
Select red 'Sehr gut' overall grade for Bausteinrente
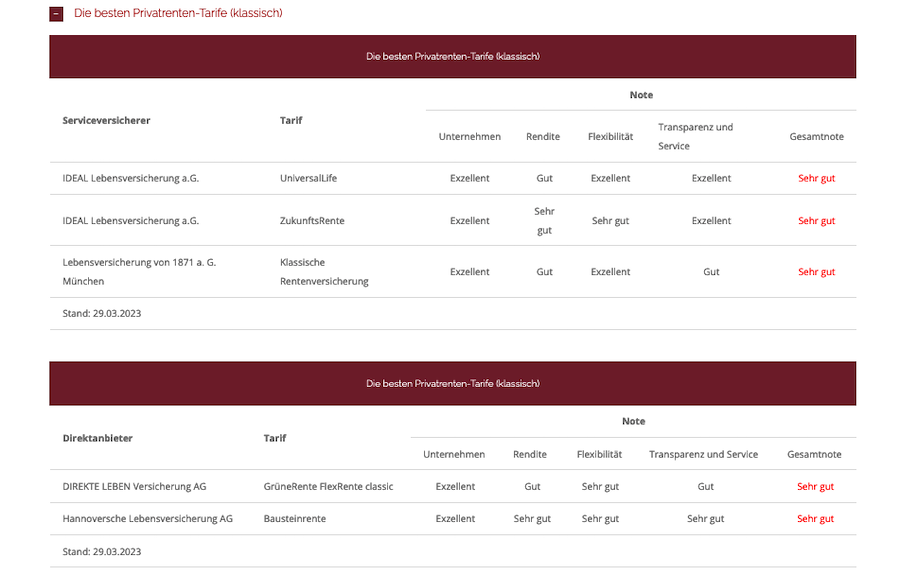(x=815, y=519)
